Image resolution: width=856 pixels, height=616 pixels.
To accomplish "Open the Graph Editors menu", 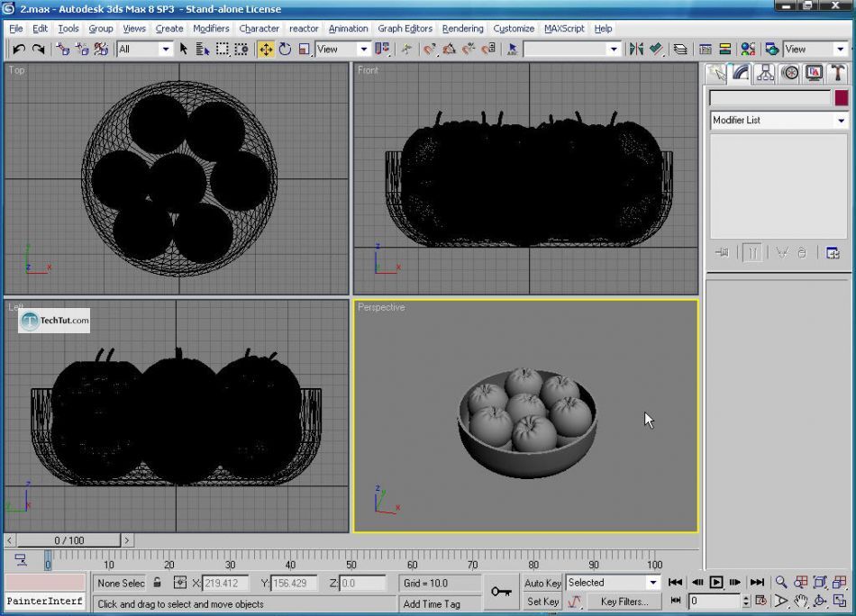I will 405,29.
